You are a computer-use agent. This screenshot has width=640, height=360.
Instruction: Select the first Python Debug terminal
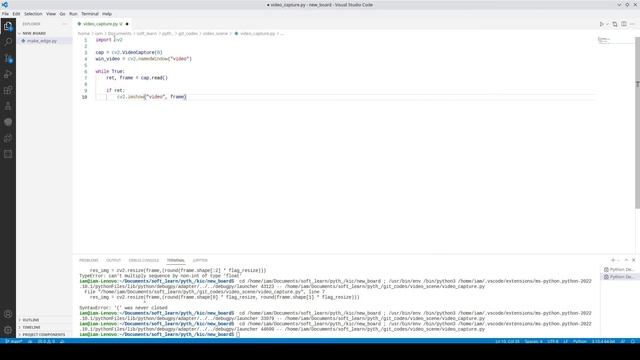coord(619,269)
